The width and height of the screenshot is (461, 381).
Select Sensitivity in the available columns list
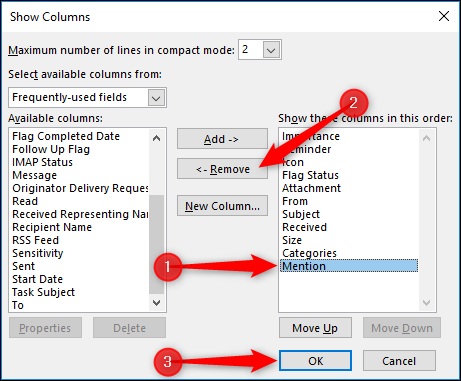[38, 253]
